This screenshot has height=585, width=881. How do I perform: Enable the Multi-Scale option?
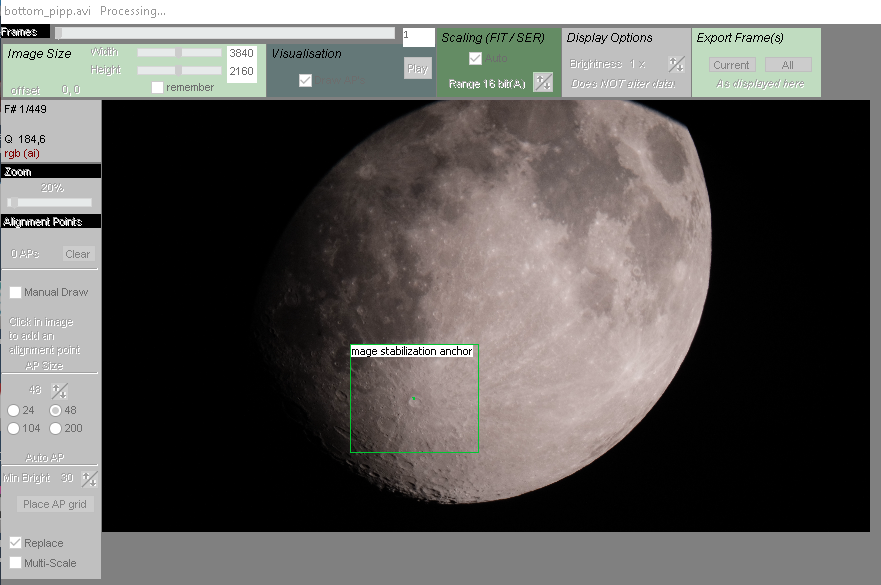[16, 563]
